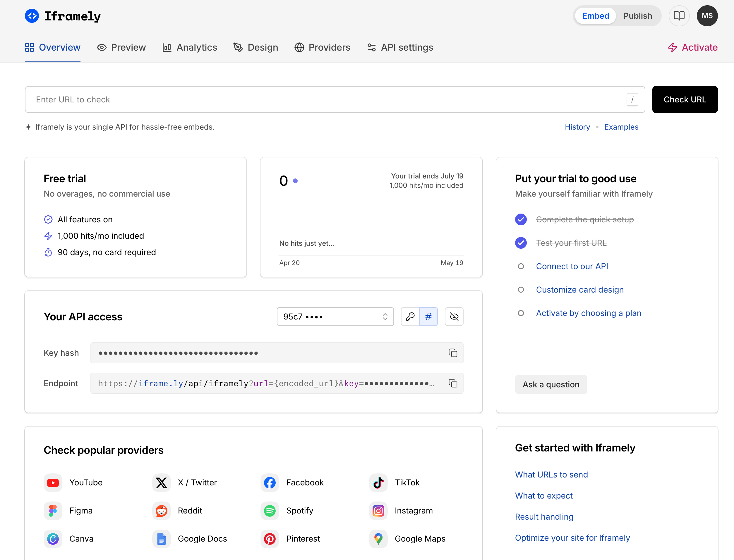This screenshot has height=560, width=734.
Task: Click the Key hash masked field
Action: [x=277, y=353]
